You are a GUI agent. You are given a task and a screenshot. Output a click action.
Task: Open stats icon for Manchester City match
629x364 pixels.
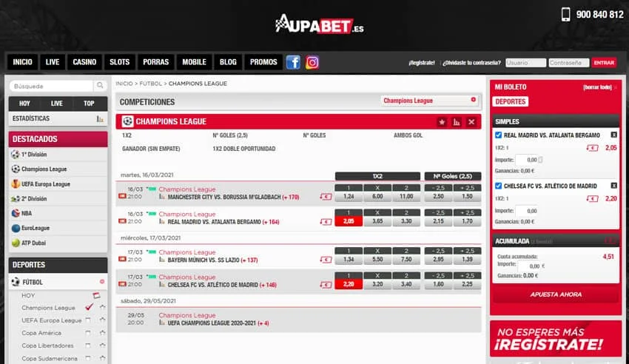(162, 197)
